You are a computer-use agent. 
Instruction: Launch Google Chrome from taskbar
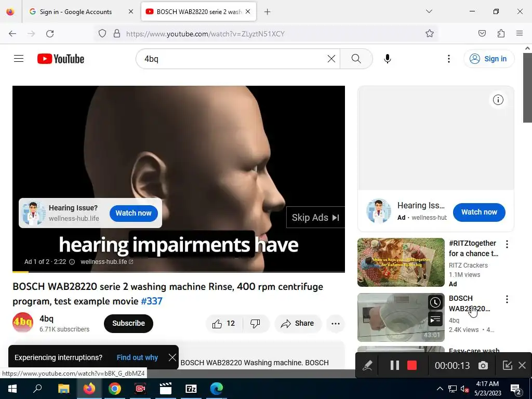tap(115, 389)
